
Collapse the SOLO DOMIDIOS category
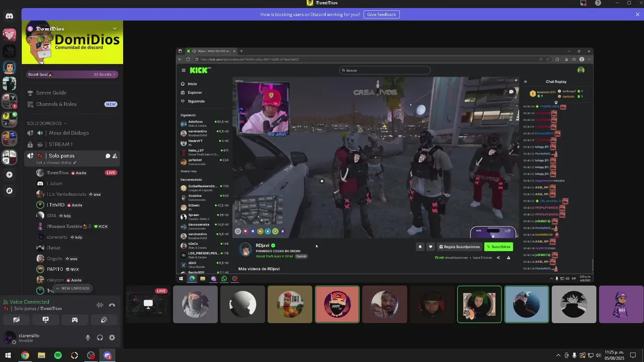pyautogui.click(x=46, y=123)
